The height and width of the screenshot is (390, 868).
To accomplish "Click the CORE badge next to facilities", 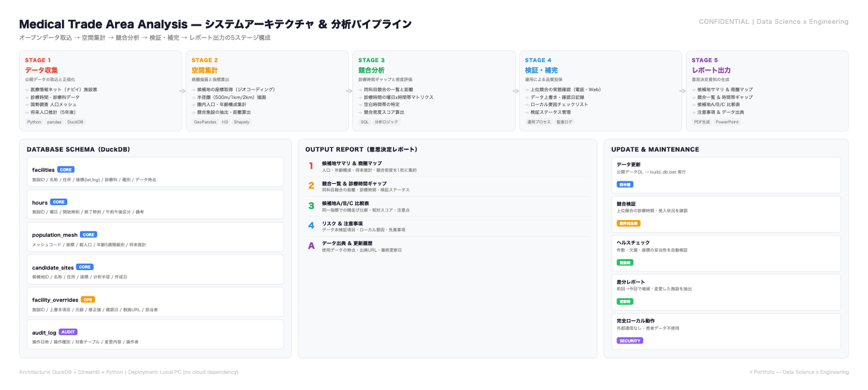I will click(x=66, y=170).
